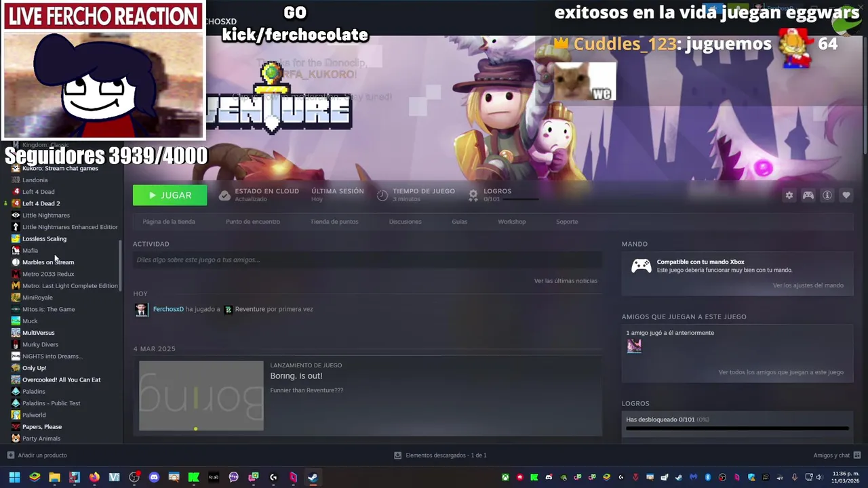Click the Tiempo de Juego clock icon
Screen dimensions: 868x488
(382, 195)
